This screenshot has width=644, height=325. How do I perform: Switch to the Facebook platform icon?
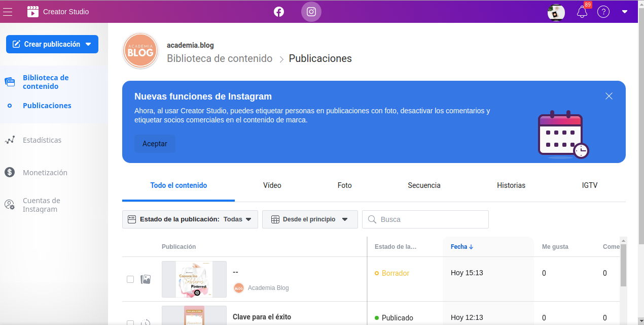click(x=279, y=12)
